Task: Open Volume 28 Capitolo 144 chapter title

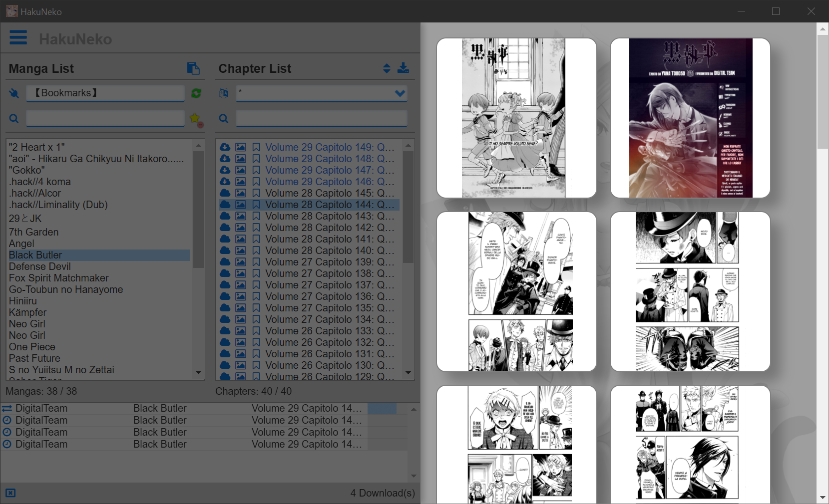Action: (x=330, y=205)
